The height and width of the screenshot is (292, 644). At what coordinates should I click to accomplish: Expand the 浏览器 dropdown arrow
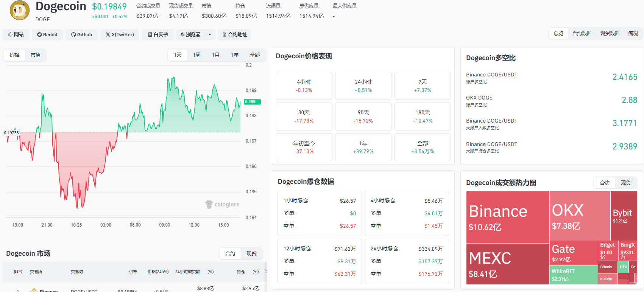pyautogui.click(x=210, y=34)
